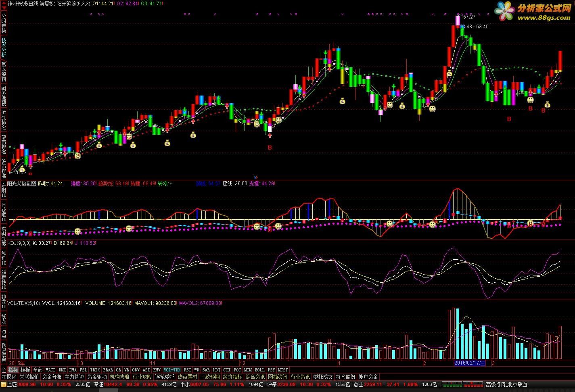Open the 行业攻略 tab
Image resolution: width=575 pixels, height=392 pixels.
coord(142,377)
